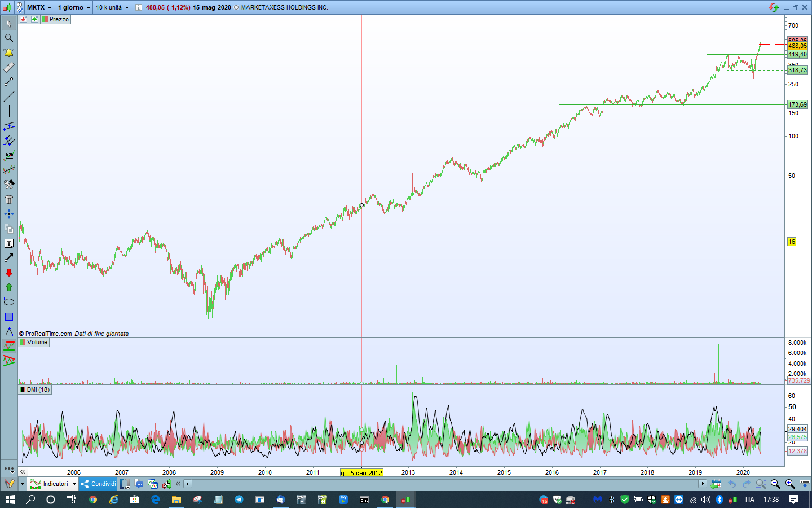Open the calendar date navigation icon
This screenshot has width=812, height=508.
coord(716,484)
